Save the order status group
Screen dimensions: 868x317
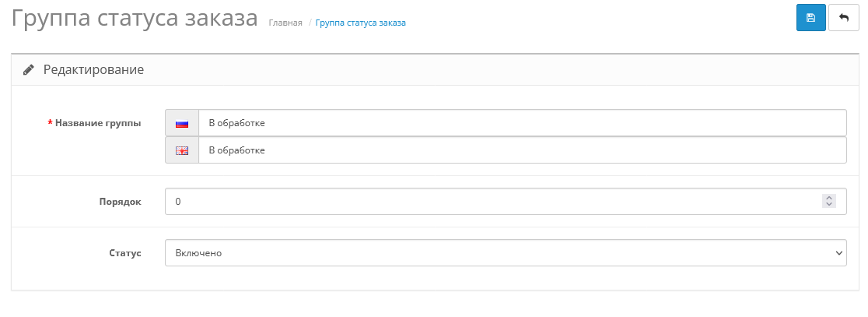(x=811, y=18)
